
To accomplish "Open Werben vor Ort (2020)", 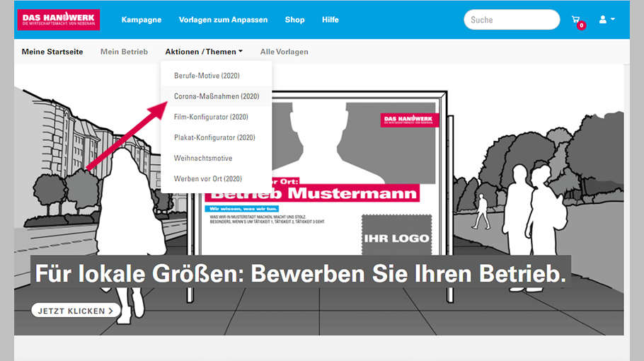I will tap(216, 178).
